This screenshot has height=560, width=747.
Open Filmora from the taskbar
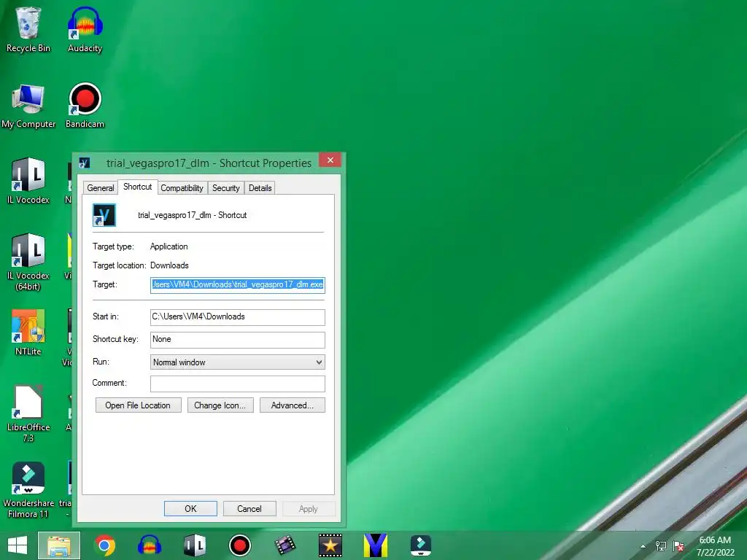[x=421, y=545]
